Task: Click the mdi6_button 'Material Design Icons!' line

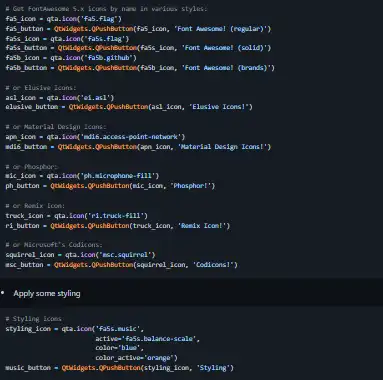Action: (138, 147)
